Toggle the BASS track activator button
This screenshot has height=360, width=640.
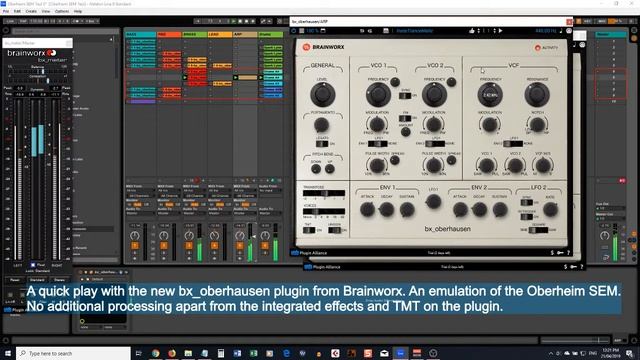(x=135, y=246)
